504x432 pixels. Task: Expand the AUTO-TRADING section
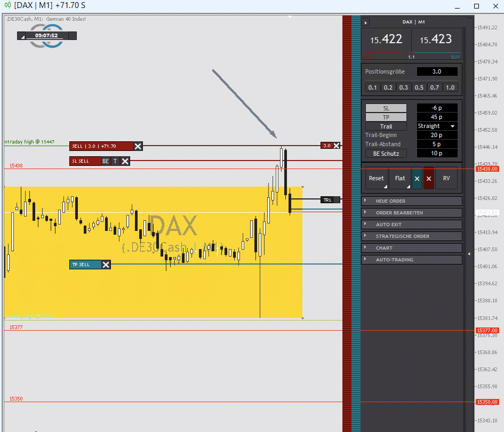click(412, 260)
